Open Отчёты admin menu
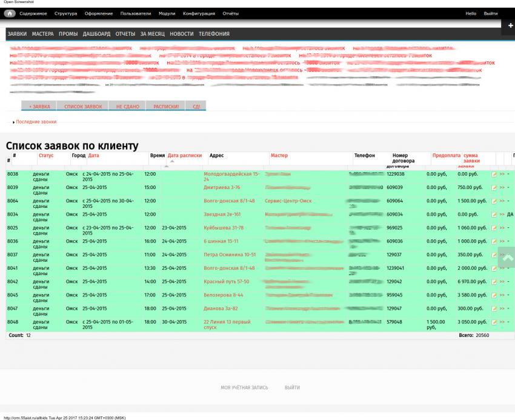 (231, 13)
